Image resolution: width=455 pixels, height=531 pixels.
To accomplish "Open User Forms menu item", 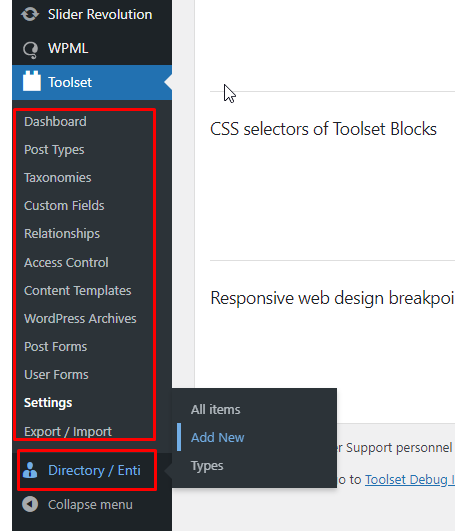I will coord(56,375).
